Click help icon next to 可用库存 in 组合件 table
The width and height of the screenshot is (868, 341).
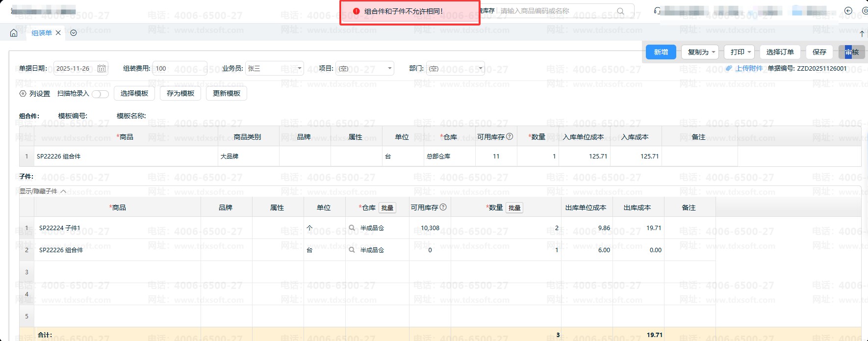coord(510,136)
